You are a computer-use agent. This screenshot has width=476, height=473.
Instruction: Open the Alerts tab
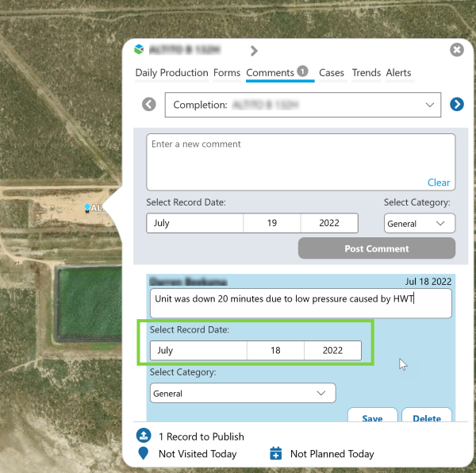(398, 73)
